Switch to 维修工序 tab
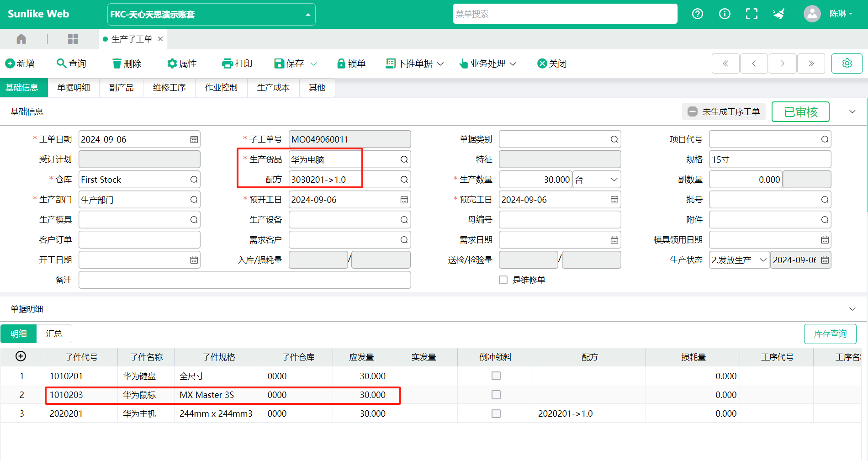Image resolution: width=868 pixels, height=461 pixels. pyautogui.click(x=169, y=88)
